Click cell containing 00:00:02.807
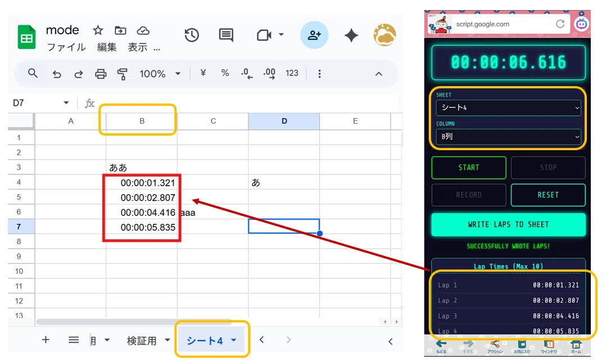Screen dimensions: 606x364 [x=142, y=197]
